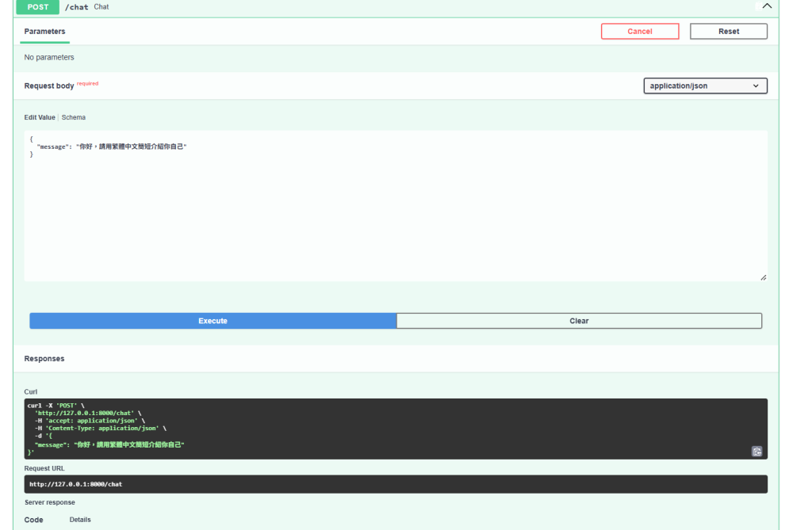
Task: Click the 'Request URL' label
Action: pos(44,468)
